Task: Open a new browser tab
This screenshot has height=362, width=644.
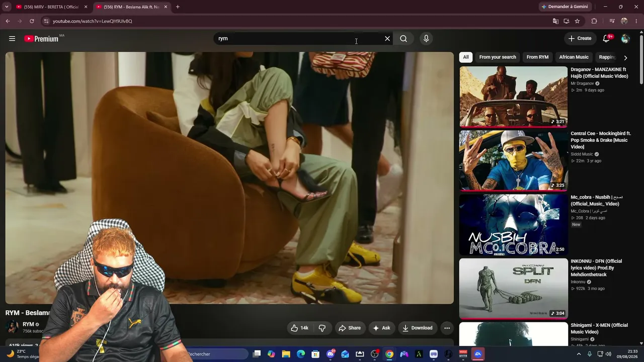Action: click(x=178, y=7)
